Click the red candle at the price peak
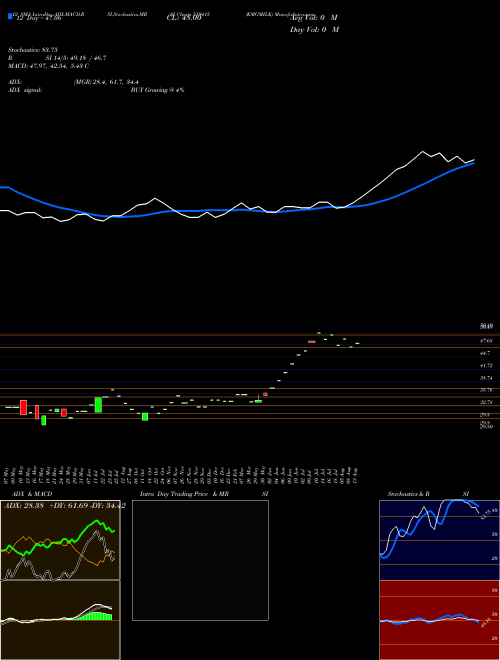Image resolution: width=500 pixels, height=660 pixels. (x=312, y=342)
